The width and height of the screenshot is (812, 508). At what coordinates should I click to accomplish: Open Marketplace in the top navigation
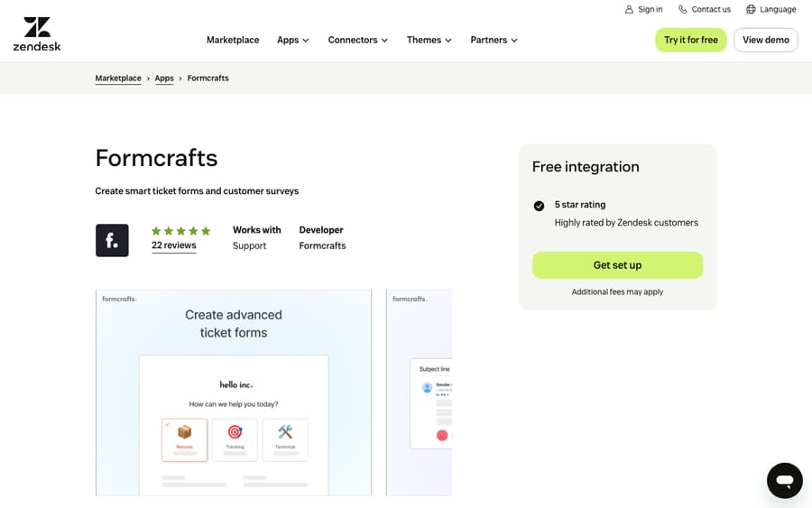click(x=233, y=40)
